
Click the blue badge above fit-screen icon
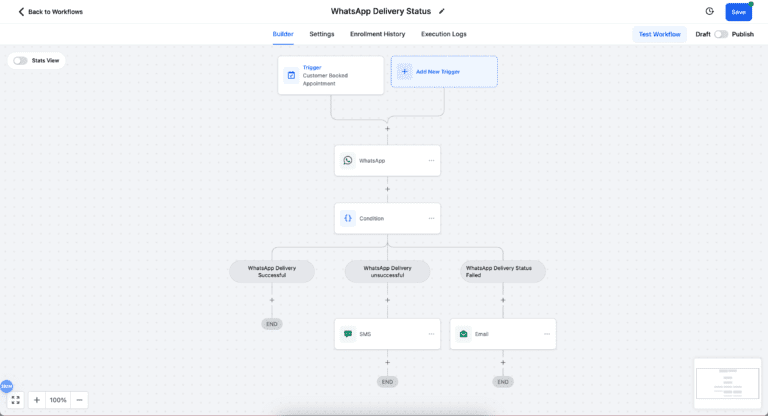6,386
